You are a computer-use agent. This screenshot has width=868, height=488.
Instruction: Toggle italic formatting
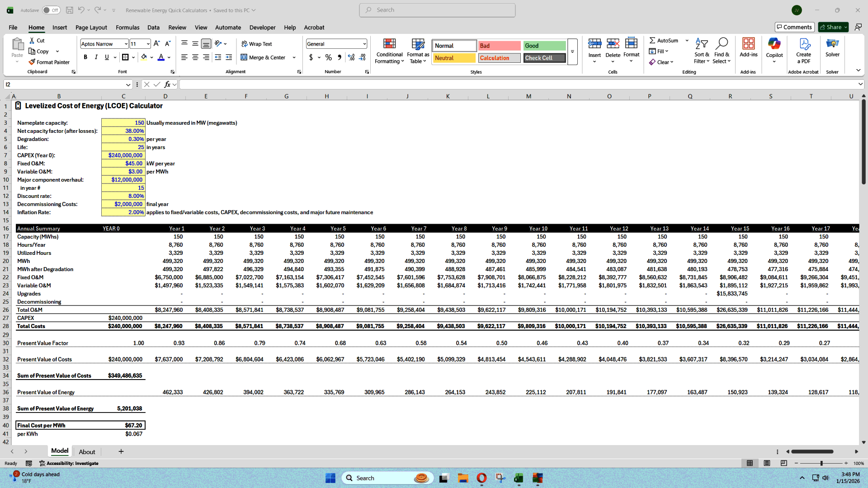pyautogui.click(x=96, y=57)
